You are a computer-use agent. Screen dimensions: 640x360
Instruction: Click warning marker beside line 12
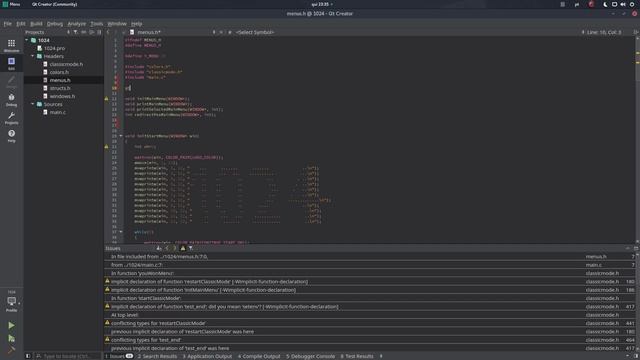107,99
